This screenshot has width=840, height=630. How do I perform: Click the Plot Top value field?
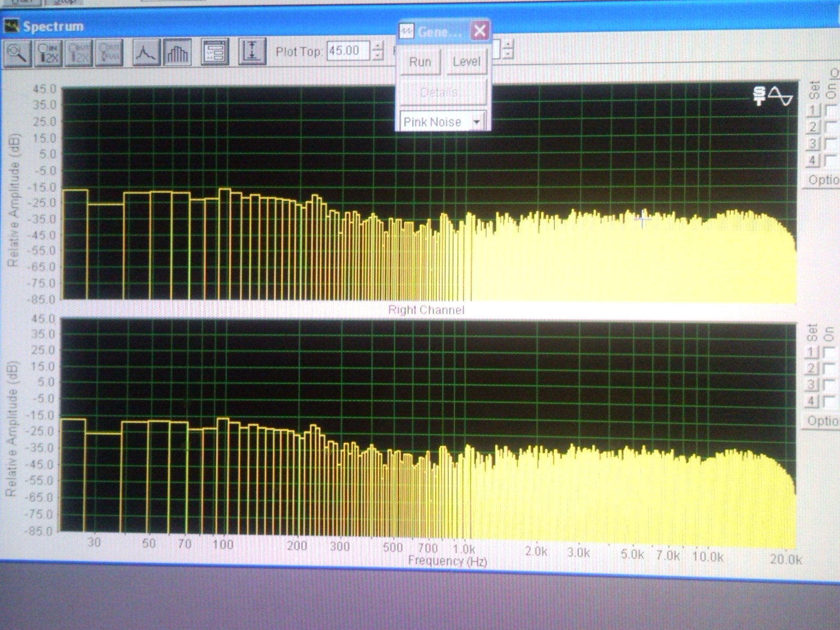[x=348, y=51]
